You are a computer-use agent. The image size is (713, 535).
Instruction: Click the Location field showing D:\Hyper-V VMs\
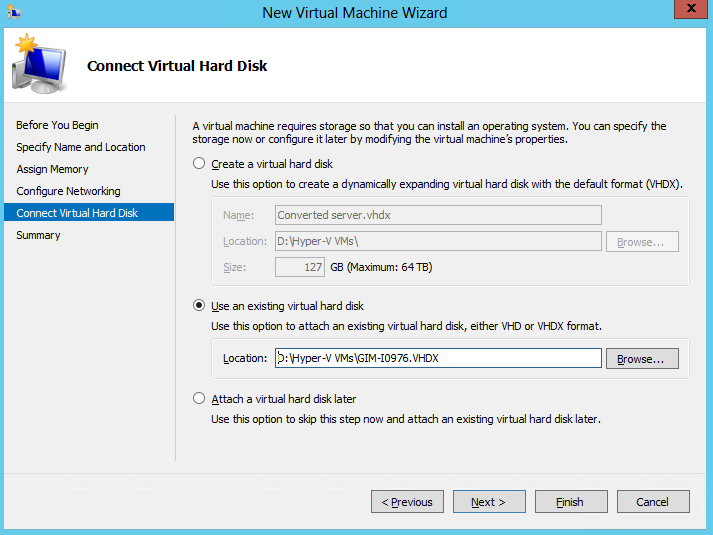[x=438, y=241]
